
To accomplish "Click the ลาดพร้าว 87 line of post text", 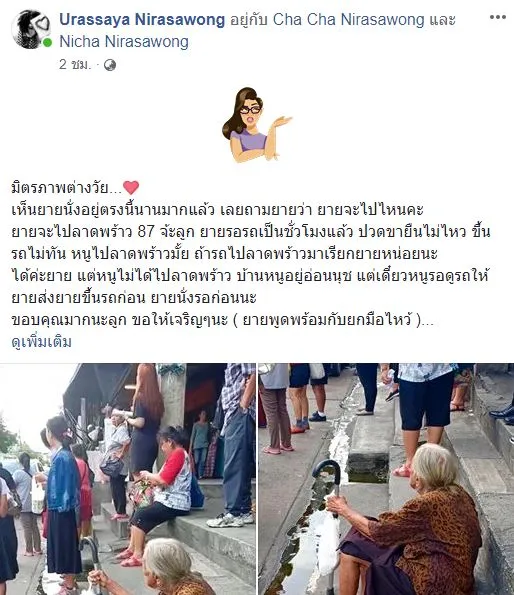I will point(251,231).
